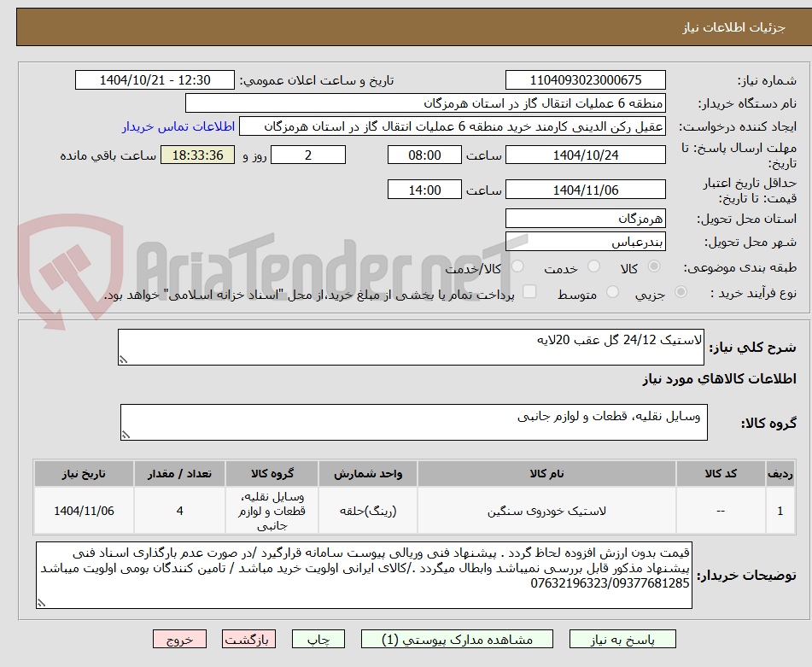The image size is (812, 667).
Task: Click the خروج exit button
Action: pos(179,639)
